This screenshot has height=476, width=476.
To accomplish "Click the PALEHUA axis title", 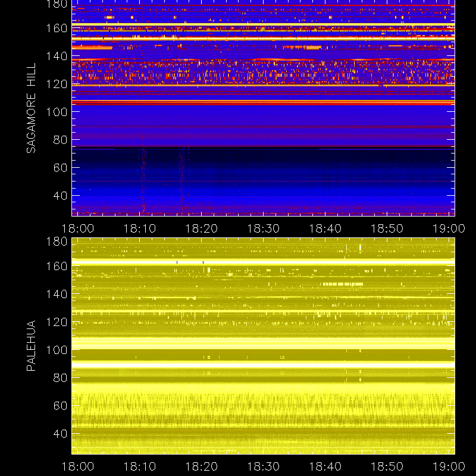I will 31,346.
